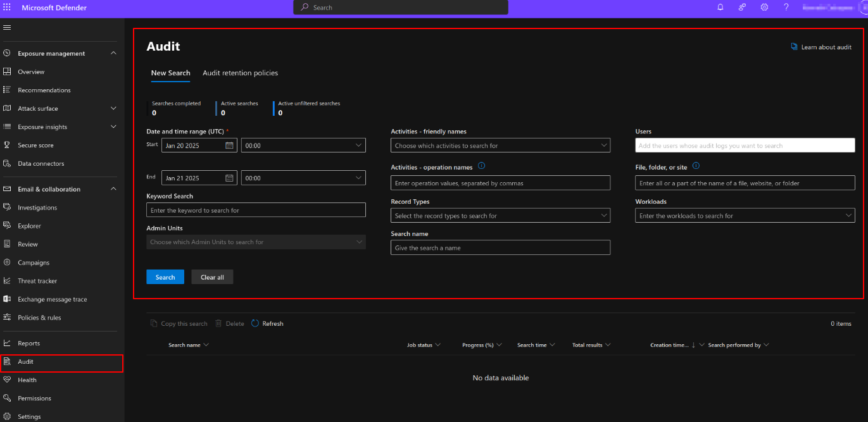Click info icon next to File, folder, or site
This screenshot has width=868, height=422.
pos(696,166)
